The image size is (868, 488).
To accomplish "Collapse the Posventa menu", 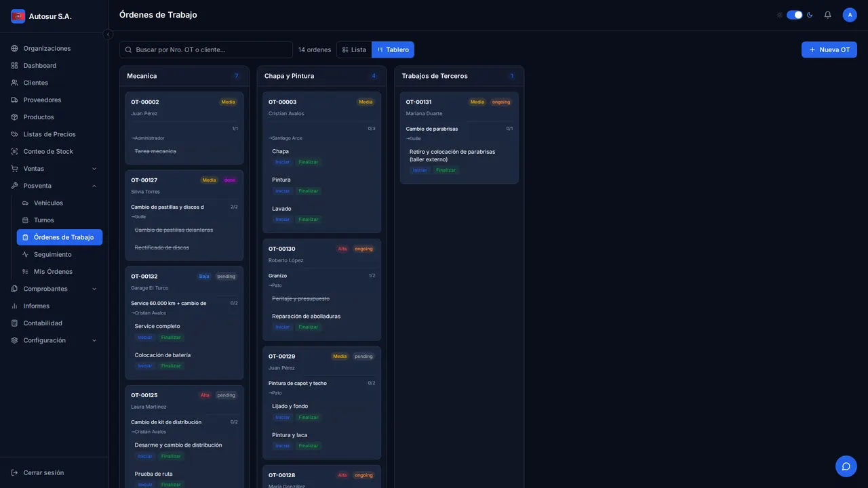I will [x=54, y=186].
